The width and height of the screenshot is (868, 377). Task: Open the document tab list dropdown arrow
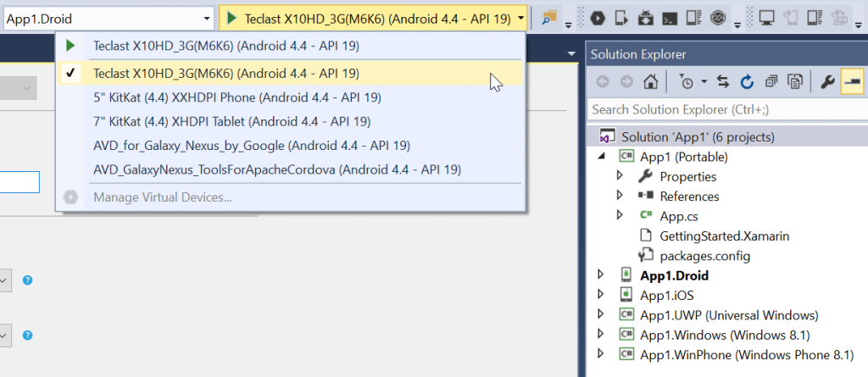point(572,53)
